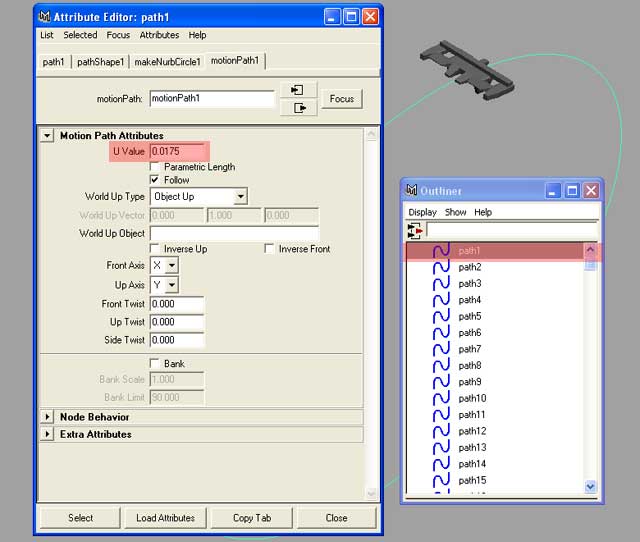Expand the Node Behavior section

coord(47,417)
